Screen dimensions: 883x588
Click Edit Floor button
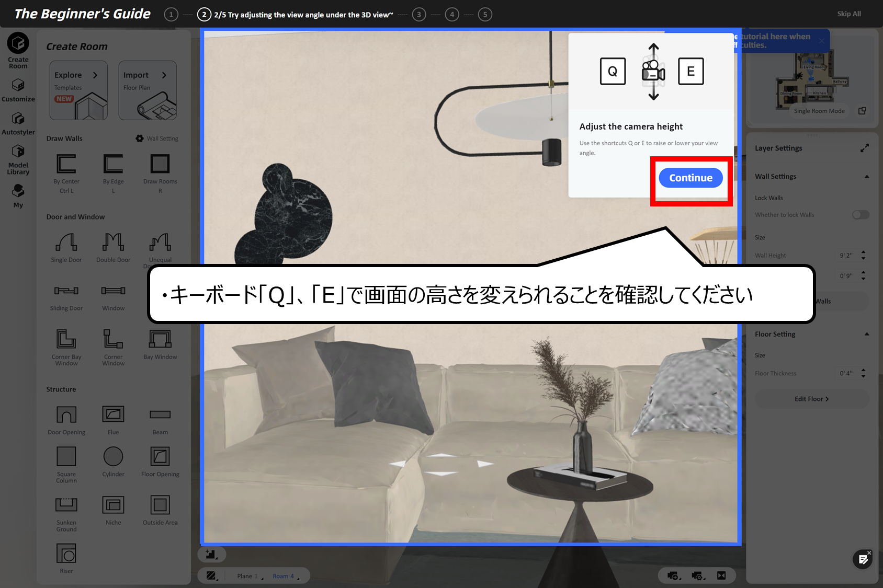click(811, 399)
